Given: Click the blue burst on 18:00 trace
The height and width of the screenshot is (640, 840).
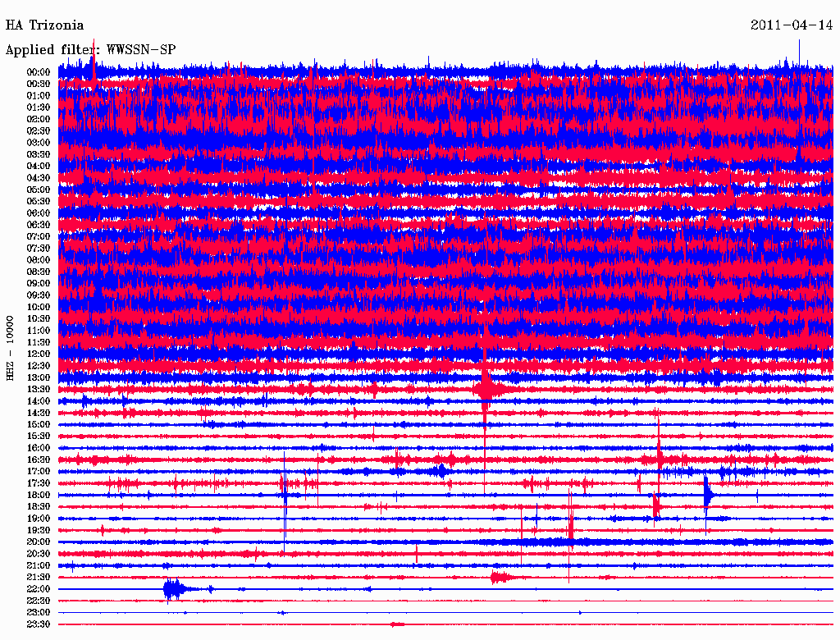Looking at the screenshot, I should point(707,495).
